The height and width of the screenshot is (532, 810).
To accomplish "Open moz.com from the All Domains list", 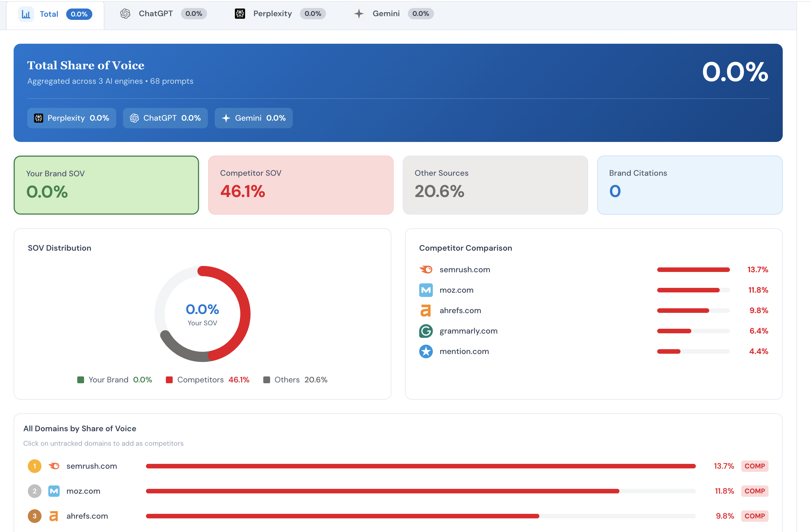I will tap(83, 491).
